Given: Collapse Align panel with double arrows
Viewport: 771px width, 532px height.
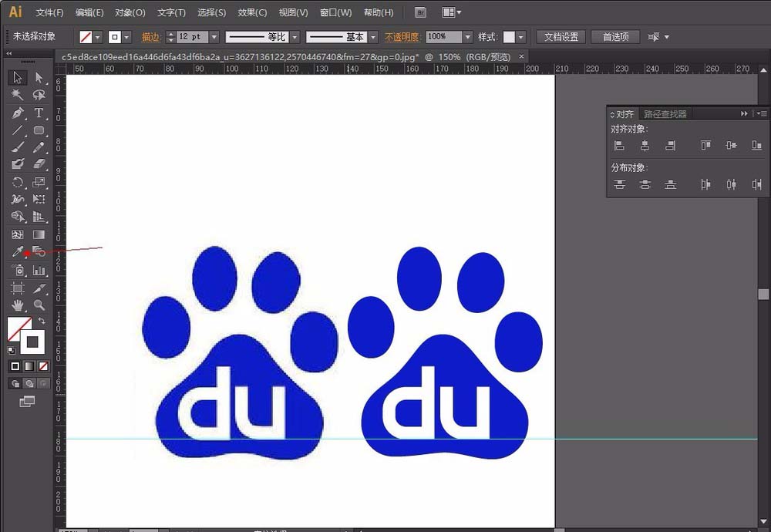Looking at the screenshot, I should pos(744,113).
